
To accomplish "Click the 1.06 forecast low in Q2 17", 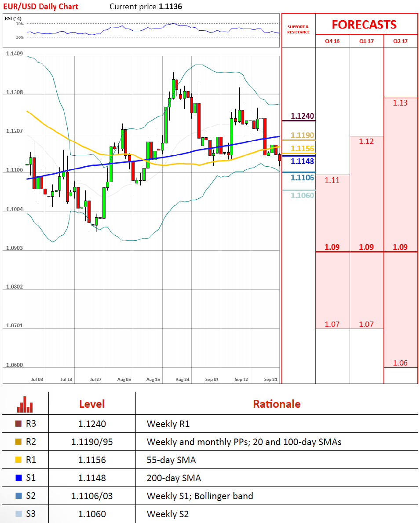I will 400,362.
